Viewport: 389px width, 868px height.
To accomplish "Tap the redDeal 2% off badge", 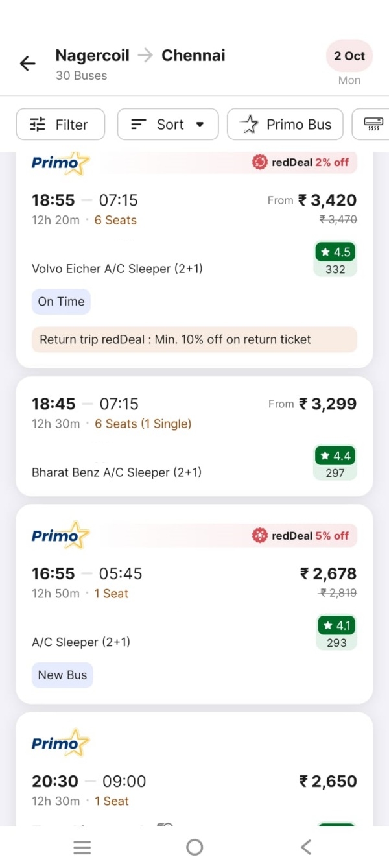I will pyautogui.click(x=301, y=162).
